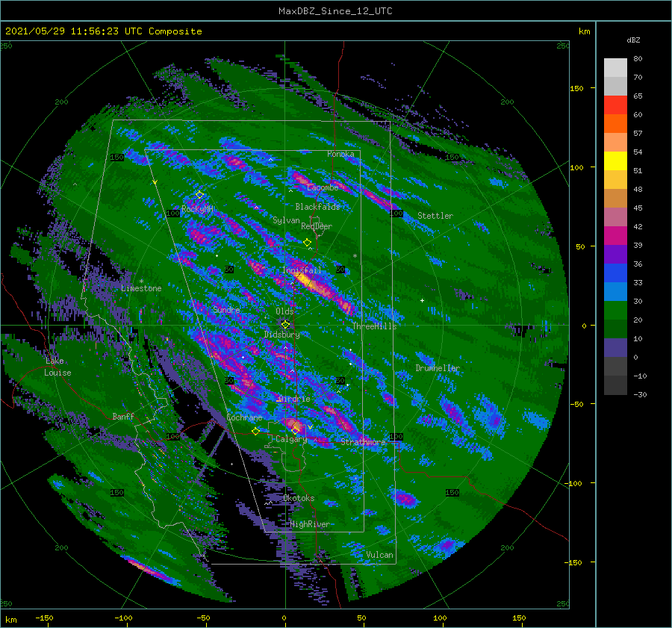The width and height of the screenshot is (672, 628).
Task: Click the yellow diamond marker below RedDeer
Action: coord(308,243)
